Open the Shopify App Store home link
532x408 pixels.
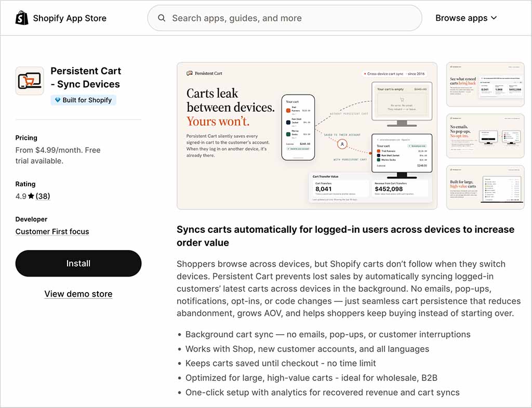coord(61,18)
